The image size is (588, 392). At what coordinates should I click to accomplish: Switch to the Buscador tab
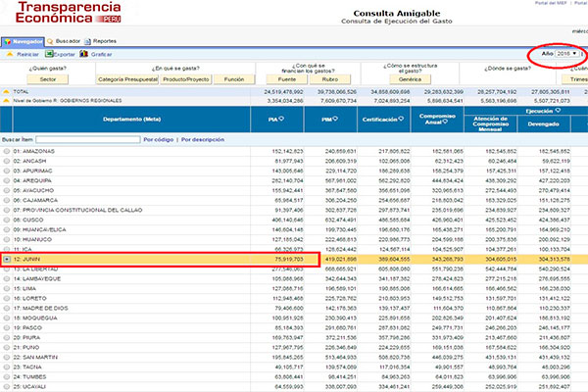[64, 41]
